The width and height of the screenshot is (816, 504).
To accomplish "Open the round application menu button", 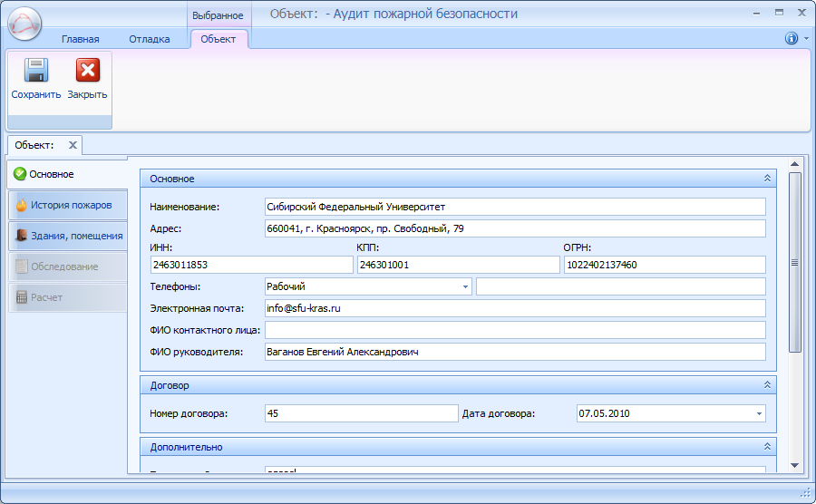I will [24, 24].
